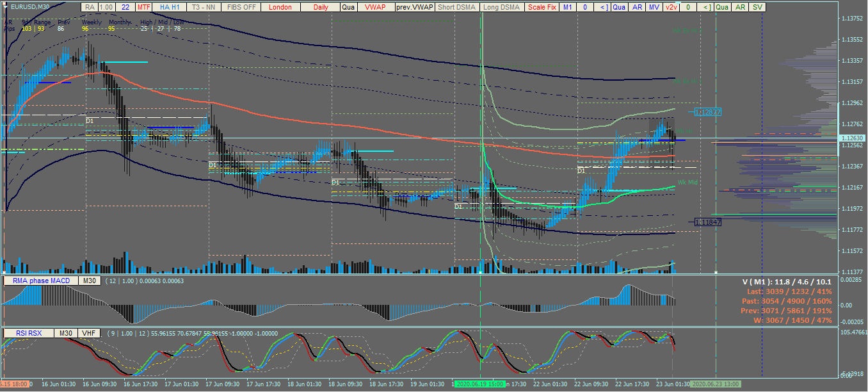The height and width of the screenshot is (392, 868).
Task: Click the 'Past: 3054 / 4900 / 160%' row
Action: [x=788, y=301]
